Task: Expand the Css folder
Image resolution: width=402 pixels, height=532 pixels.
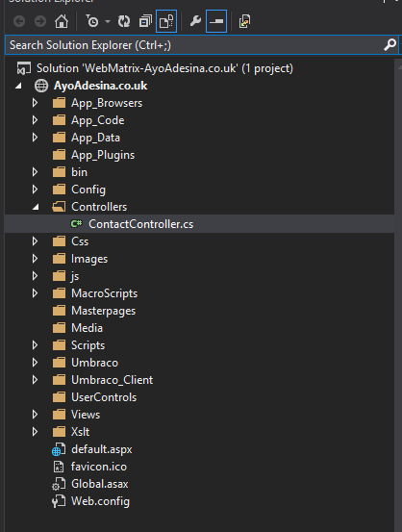Action: point(35,241)
